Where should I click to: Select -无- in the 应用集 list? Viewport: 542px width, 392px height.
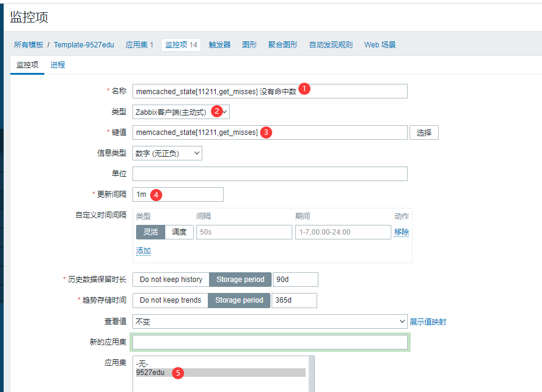[x=221, y=363]
